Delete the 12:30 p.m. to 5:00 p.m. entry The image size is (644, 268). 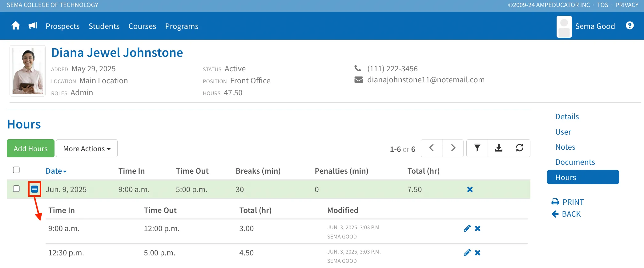478,253
